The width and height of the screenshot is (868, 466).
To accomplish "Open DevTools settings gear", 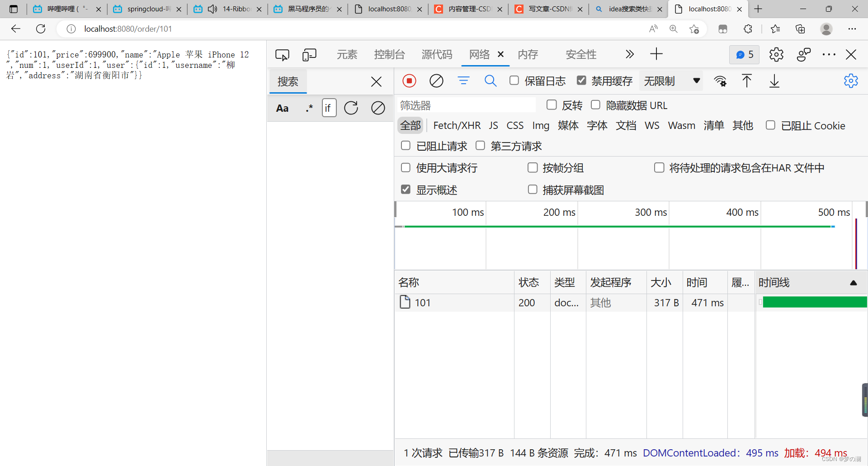I will point(776,55).
